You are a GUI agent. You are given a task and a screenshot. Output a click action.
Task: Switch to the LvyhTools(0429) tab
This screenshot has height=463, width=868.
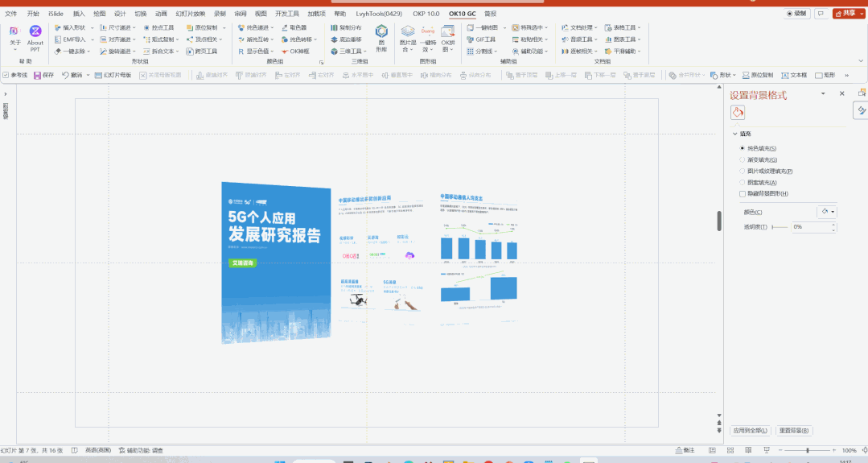pyautogui.click(x=379, y=14)
